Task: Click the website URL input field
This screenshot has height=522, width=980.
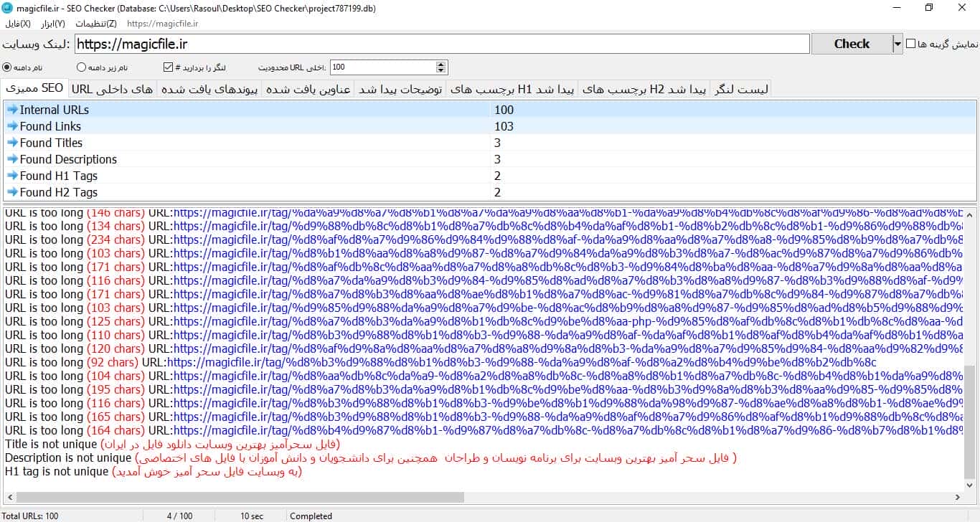Action: [x=442, y=44]
